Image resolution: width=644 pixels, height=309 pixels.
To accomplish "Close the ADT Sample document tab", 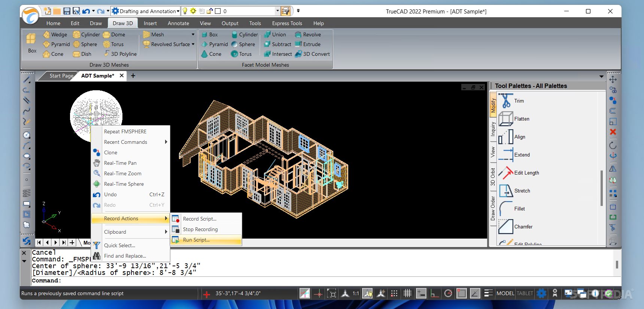I will click(x=121, y=76).
